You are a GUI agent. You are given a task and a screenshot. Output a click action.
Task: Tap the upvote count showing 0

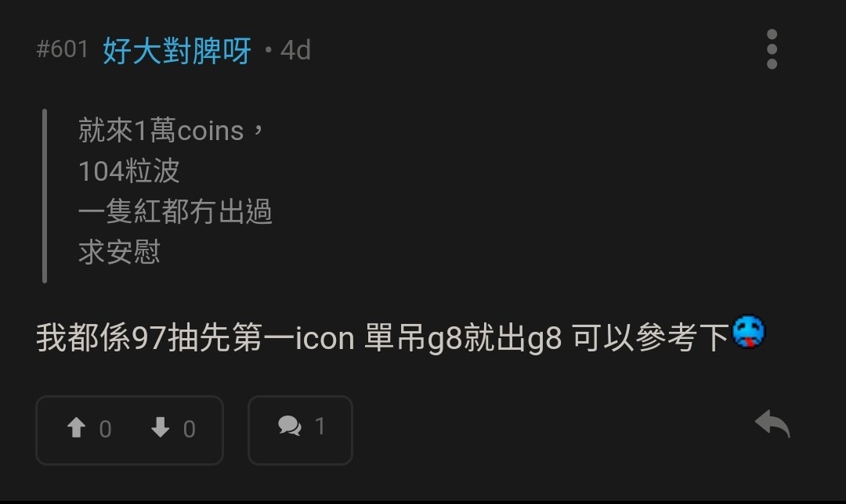point(105,429)
